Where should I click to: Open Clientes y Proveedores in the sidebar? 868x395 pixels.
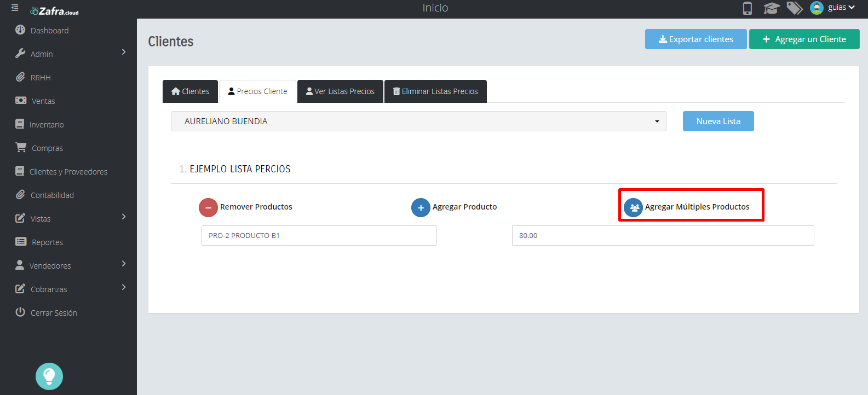(68, 172)
